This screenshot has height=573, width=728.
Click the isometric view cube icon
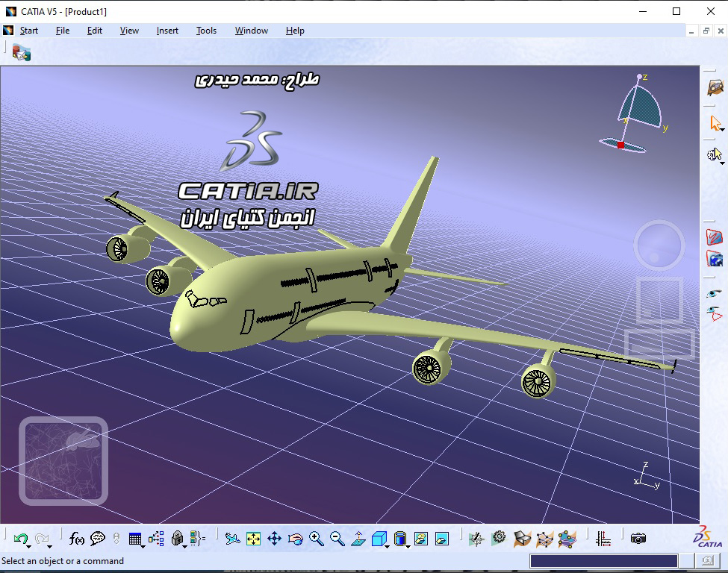379,539
